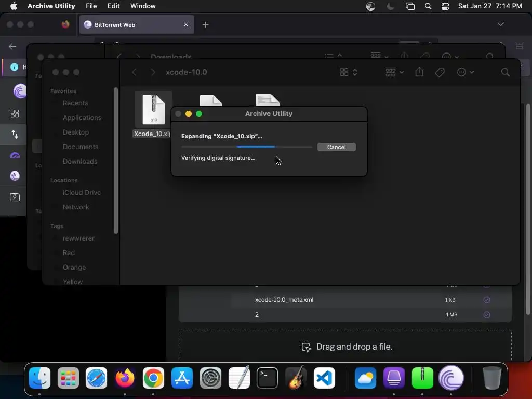Open Finder from the Dock
This screenshot has height=399, width=532.
coord(39,378)
